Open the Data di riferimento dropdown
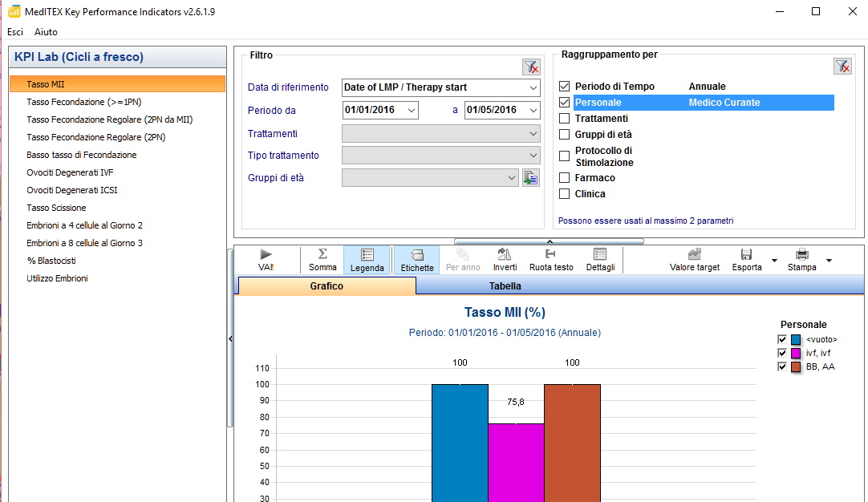 [533, 87]
